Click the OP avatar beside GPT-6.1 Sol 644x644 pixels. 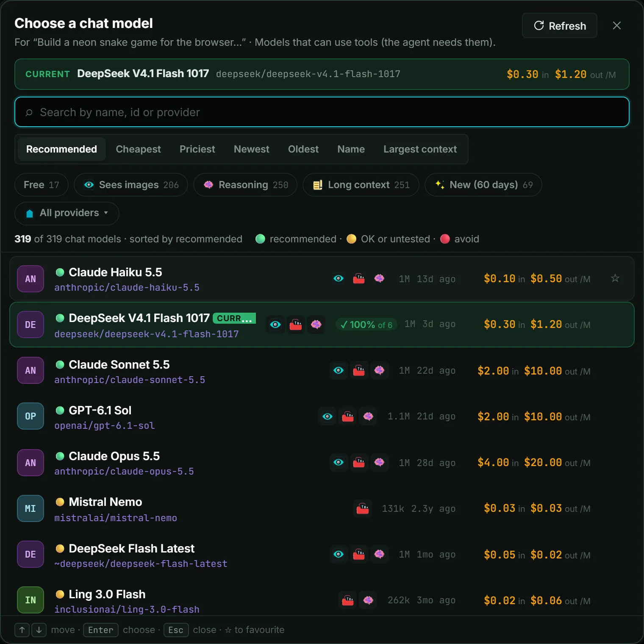(x=31, y=416)
